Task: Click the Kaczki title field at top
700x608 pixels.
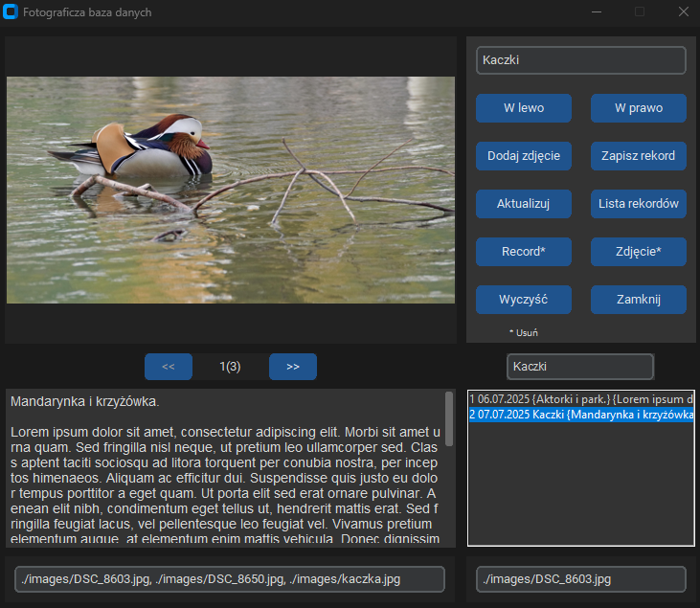Action: point(581,60)
